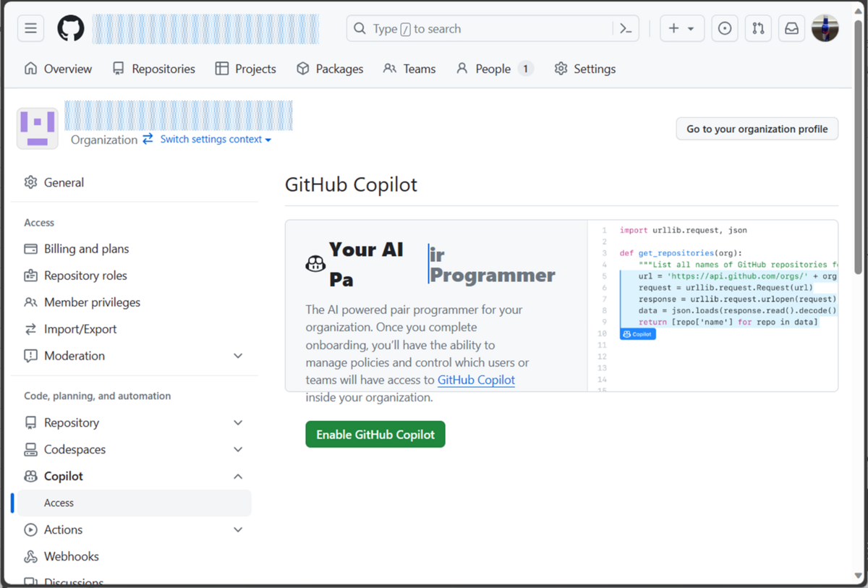Open the GitHub octocat home icon
868x588 pixels.
pos(70,27)
